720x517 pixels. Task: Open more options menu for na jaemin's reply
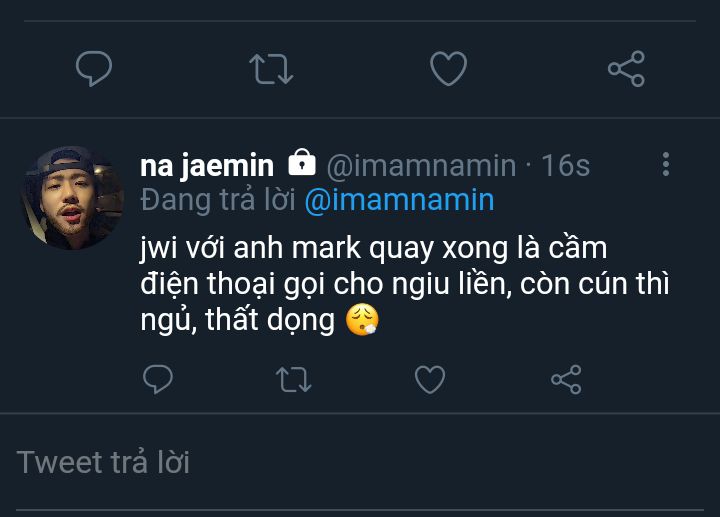point(666,165)
